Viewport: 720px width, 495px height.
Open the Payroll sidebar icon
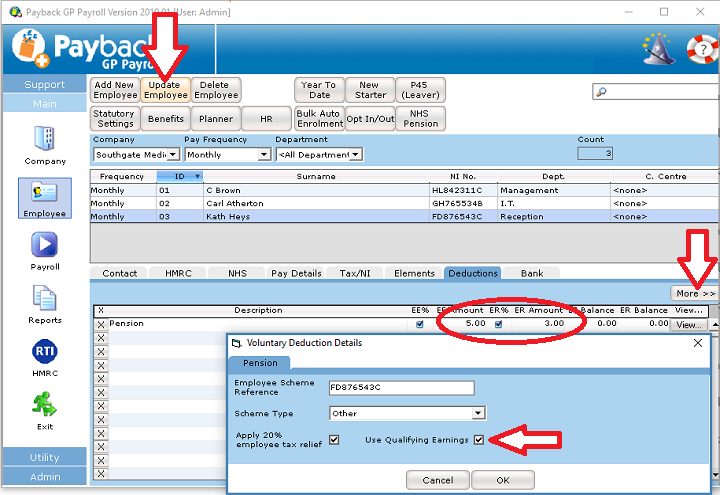tap(44, 246)
